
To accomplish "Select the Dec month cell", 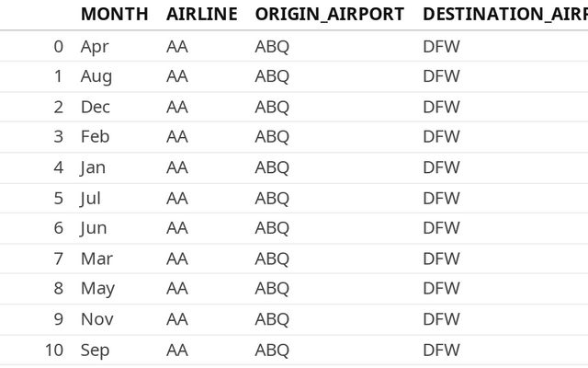I will coord(96,107).
